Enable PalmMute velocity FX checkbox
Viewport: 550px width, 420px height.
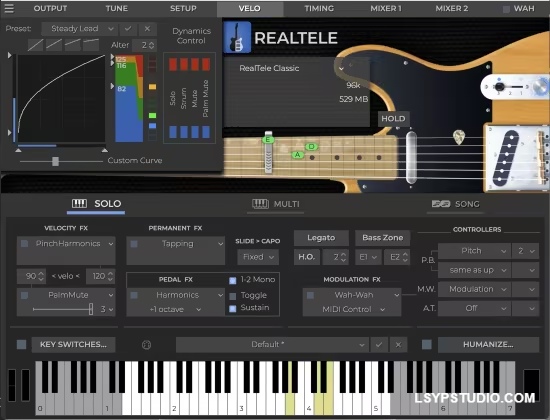[x=25, y=295]
